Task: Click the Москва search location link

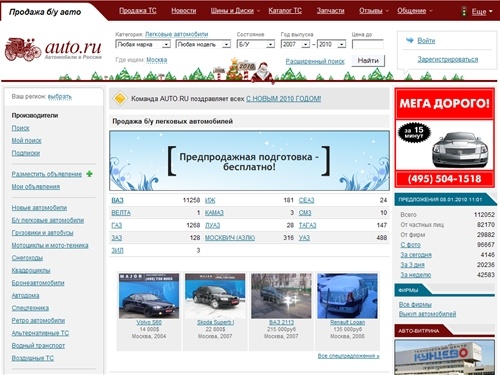Action: pyautogui.click(x=157, y=60)
